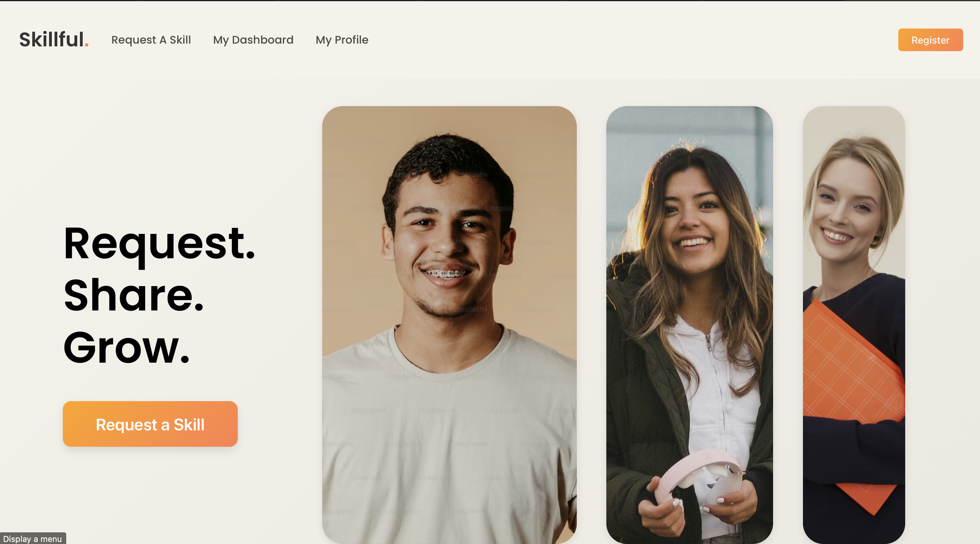
Task: Click the Skillful logo
Action: 54,39
